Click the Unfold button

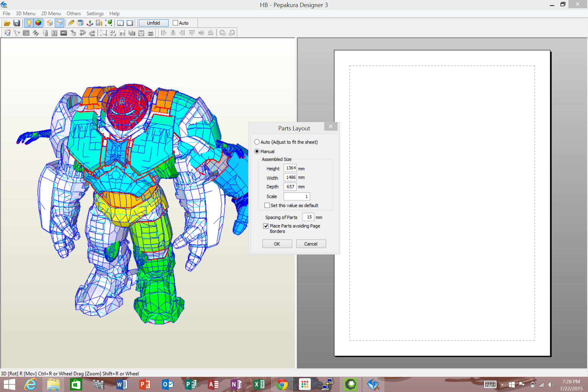(x=154, y=23)
